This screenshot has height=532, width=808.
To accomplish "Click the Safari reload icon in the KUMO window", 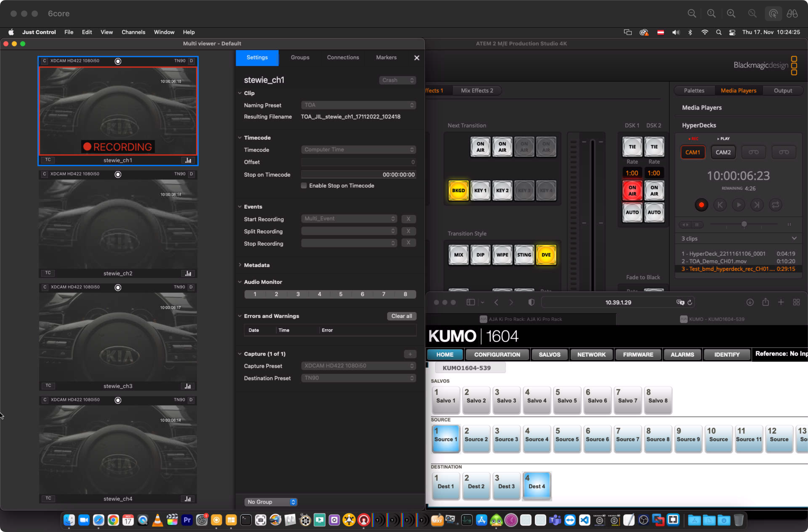I will pos(690,302).
